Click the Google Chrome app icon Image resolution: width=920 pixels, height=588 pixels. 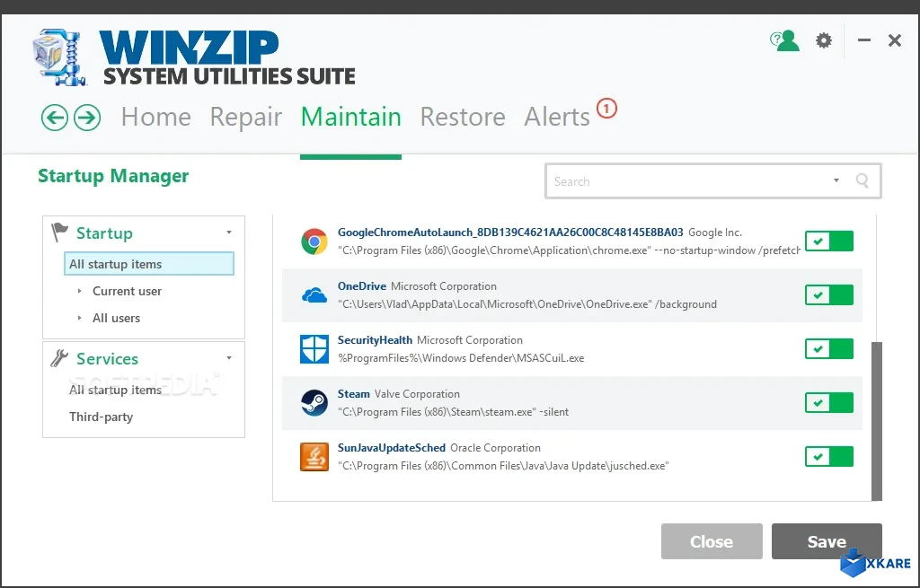[x=314, y=241]
